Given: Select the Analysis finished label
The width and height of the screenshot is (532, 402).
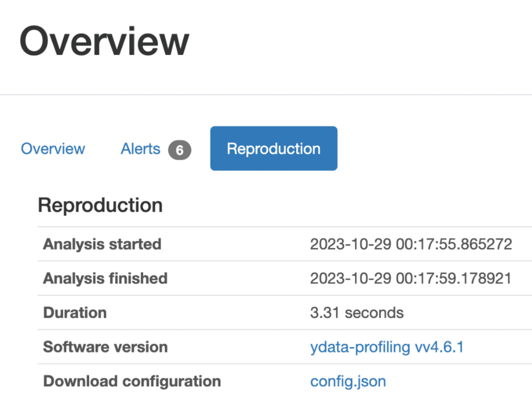Looking at the screenshot, I should (105, 278).
